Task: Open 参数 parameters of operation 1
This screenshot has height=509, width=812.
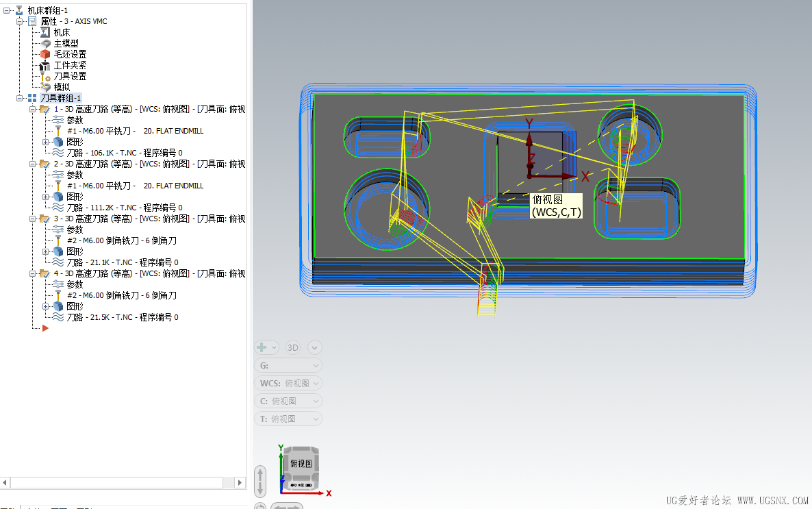Action: tap(75, 120)
